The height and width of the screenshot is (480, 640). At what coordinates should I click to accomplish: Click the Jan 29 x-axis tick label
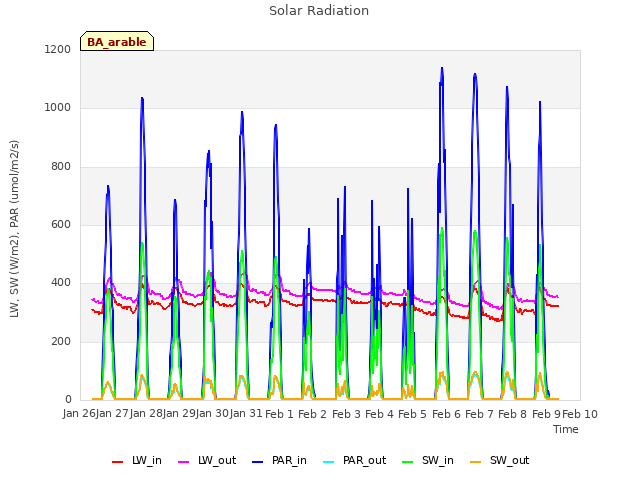tap(179, 414)
